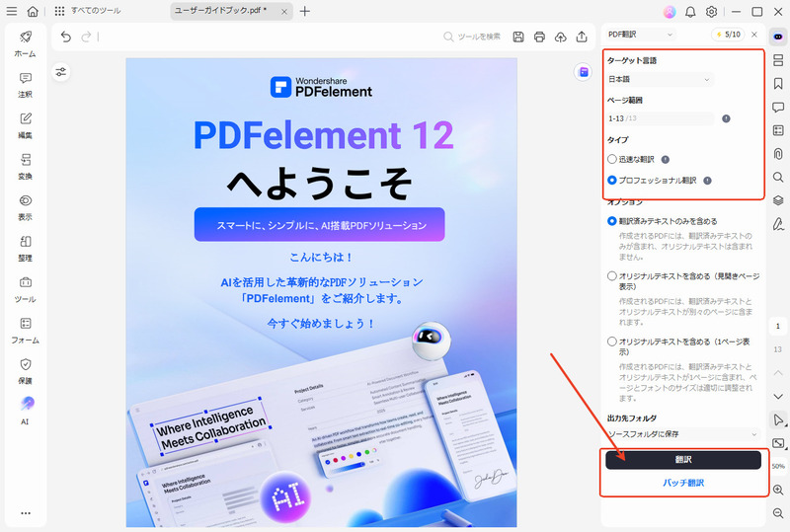This screenshot has width=790, height=532.
Task: Open settings gear in title bar
Action: pyautogui.click(x=711, y=12)
